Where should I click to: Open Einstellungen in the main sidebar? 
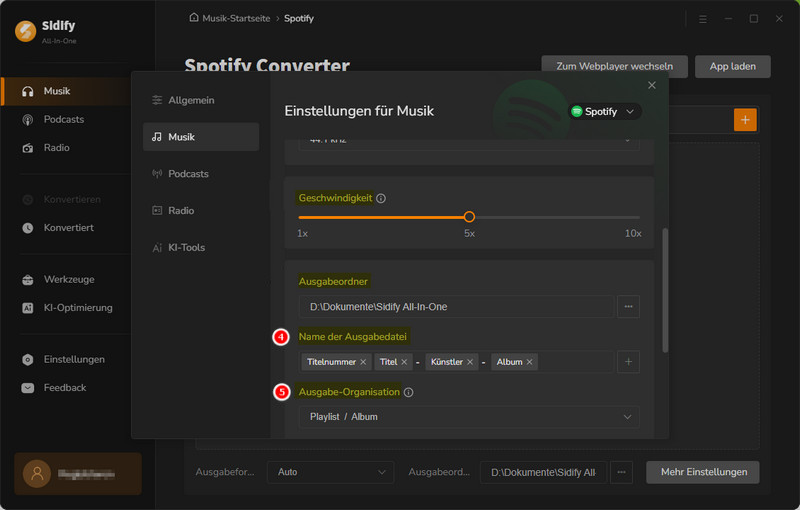coord(74,360)
